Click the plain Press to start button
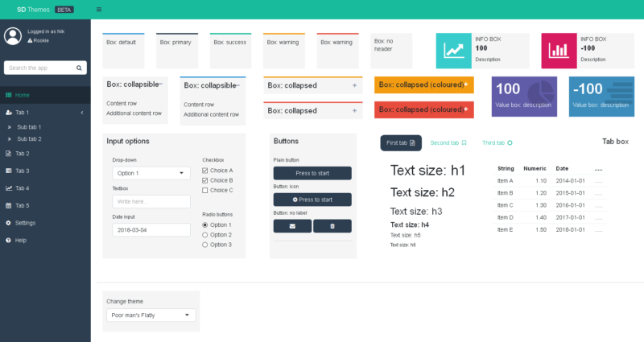The width and height of the screenshot is (644, 342). click(312, 173)
